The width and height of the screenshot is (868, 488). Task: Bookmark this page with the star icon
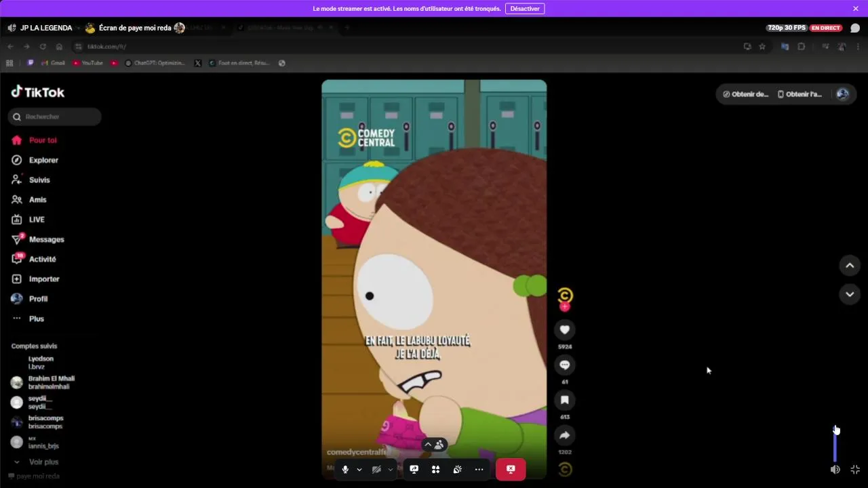(762, 47)
